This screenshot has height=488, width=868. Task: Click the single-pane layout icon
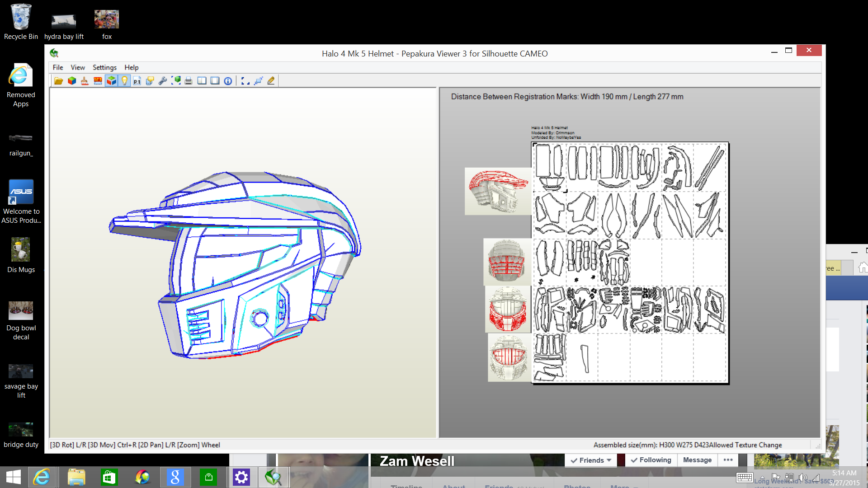point(215,81)
